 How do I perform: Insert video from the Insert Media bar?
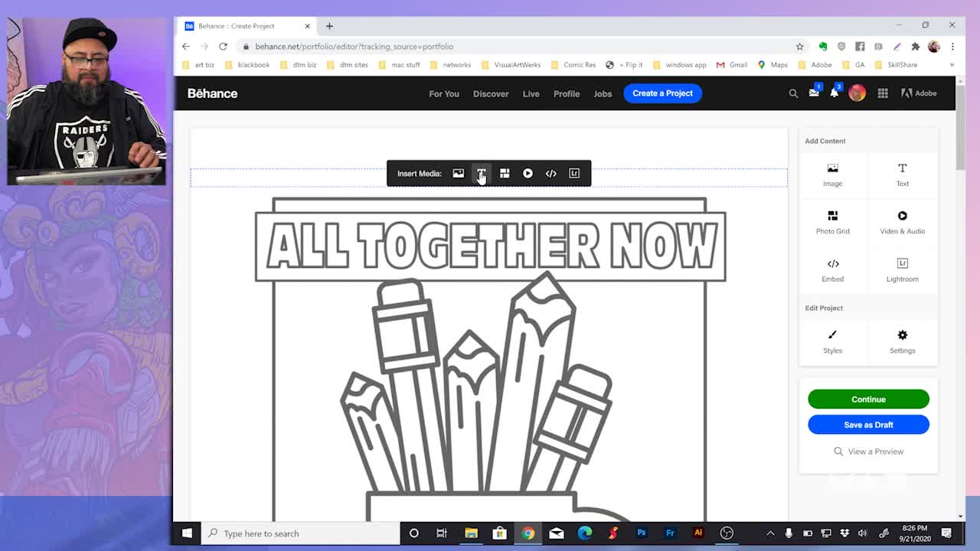point(528,173)
